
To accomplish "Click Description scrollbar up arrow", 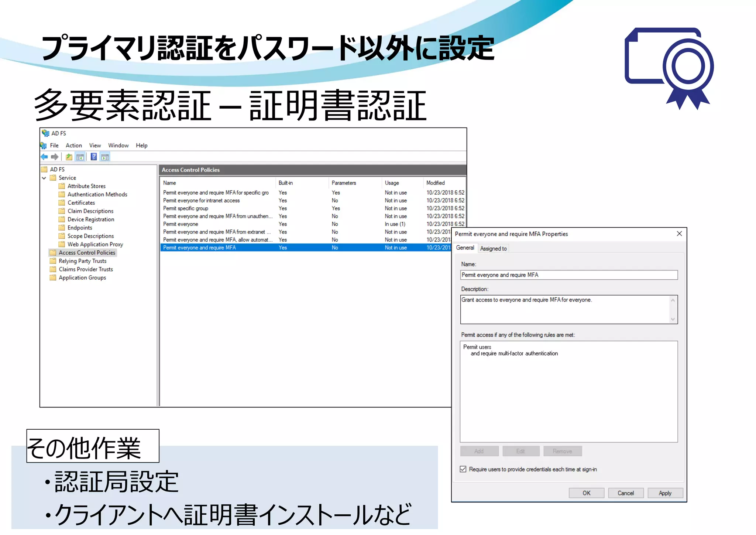I will click(673, 300).
